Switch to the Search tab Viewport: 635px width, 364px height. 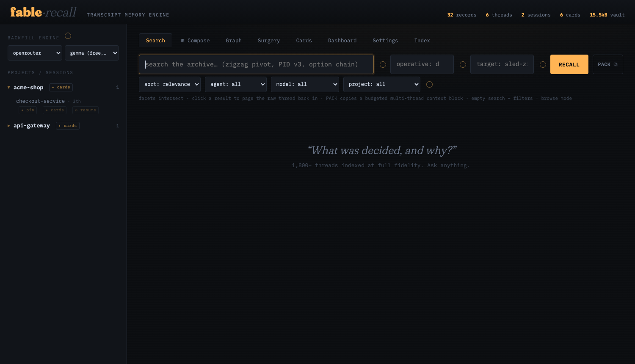click(x=155, y=40)
